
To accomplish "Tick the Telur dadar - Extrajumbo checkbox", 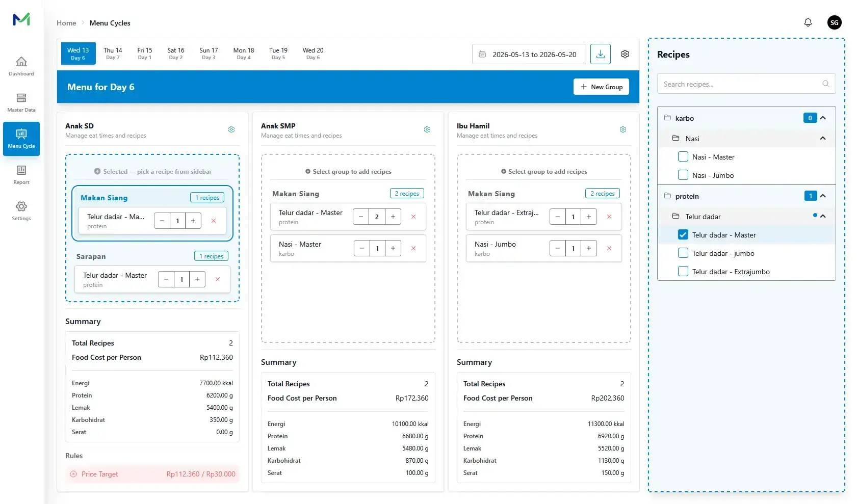I will tap(683, 272).
